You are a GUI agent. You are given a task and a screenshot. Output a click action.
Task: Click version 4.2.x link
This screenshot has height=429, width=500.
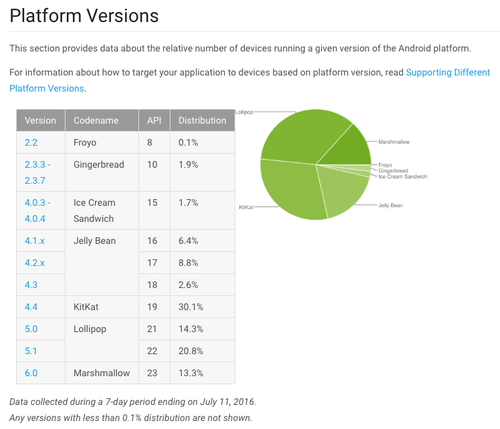click(35, 263)
